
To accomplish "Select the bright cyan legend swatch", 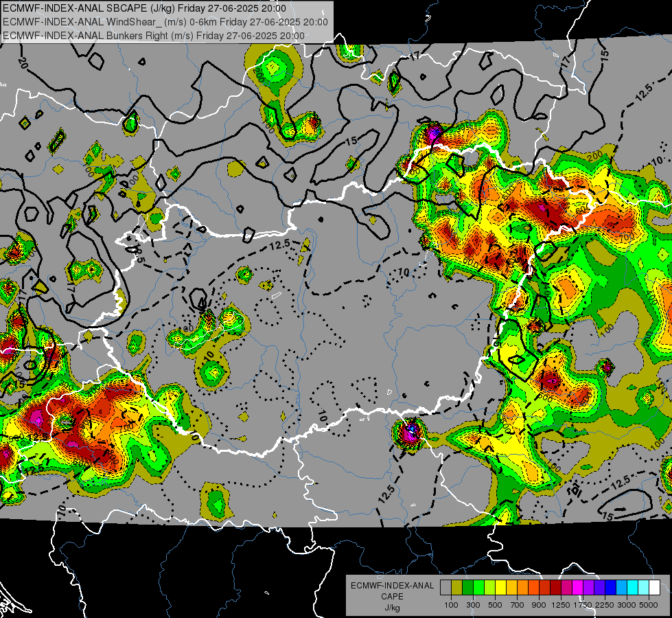I will coord(633,587).
